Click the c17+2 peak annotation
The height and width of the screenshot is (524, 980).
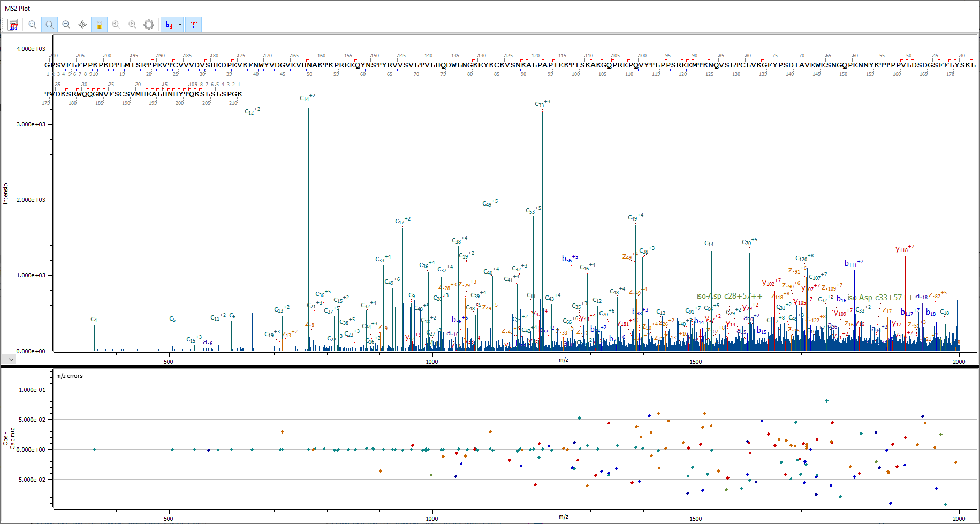402,221
